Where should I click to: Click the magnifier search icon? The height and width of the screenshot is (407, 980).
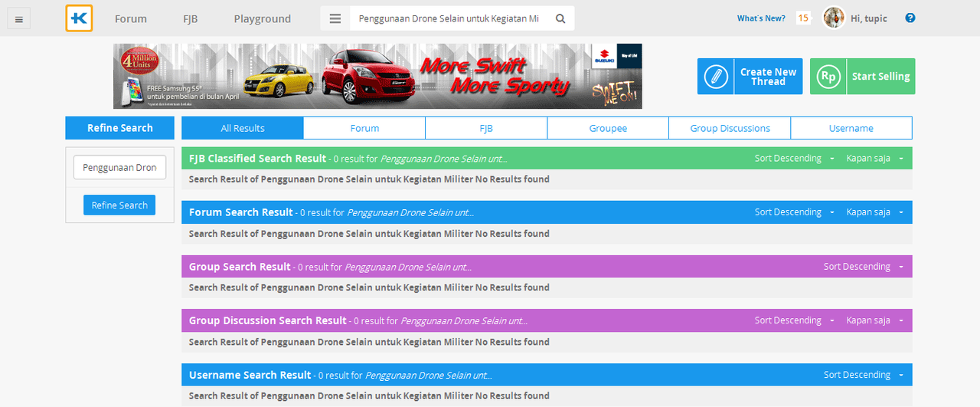560,18
